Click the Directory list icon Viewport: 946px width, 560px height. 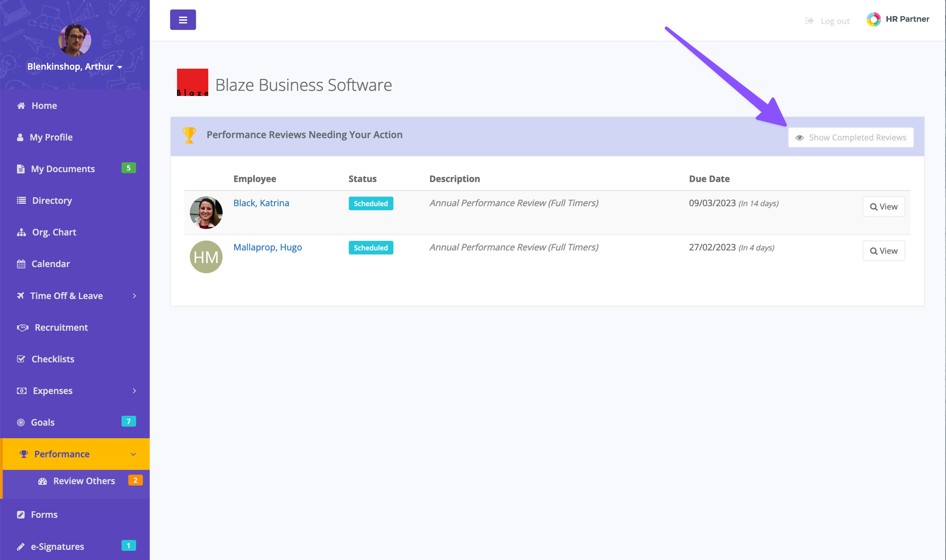pyautogui.click(x=21, y=201)
